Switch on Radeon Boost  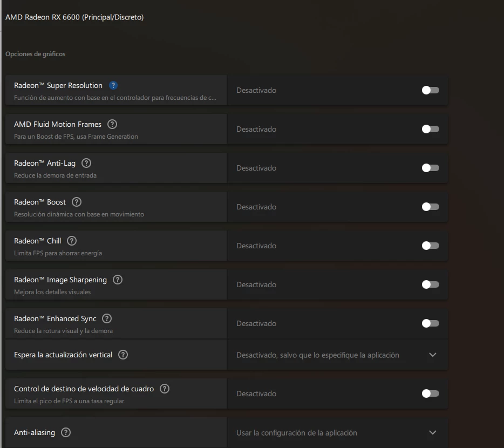[x=431, y=207]
